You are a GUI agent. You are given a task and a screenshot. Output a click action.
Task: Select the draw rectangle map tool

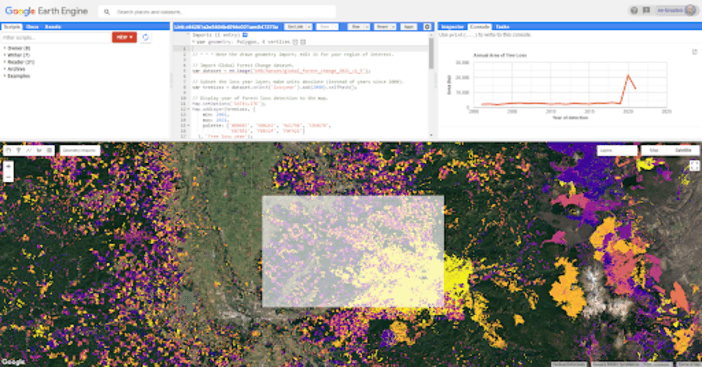[49, 150]
